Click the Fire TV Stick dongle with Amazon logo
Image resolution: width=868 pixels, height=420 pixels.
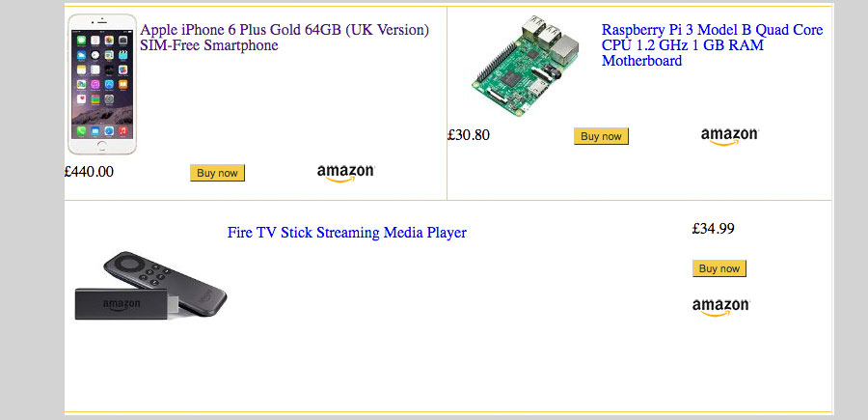[x=126, y=304]
